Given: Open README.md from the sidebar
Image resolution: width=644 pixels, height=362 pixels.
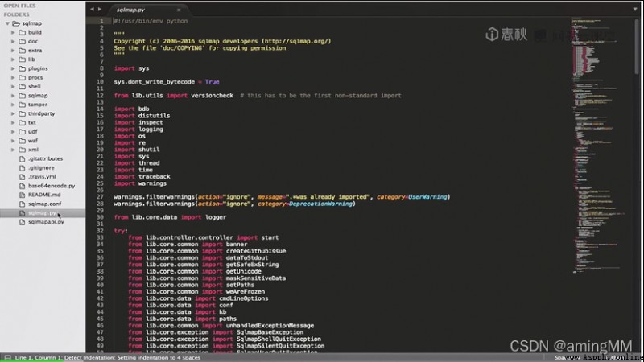Looking at the screenshot, I should (44, 195).
